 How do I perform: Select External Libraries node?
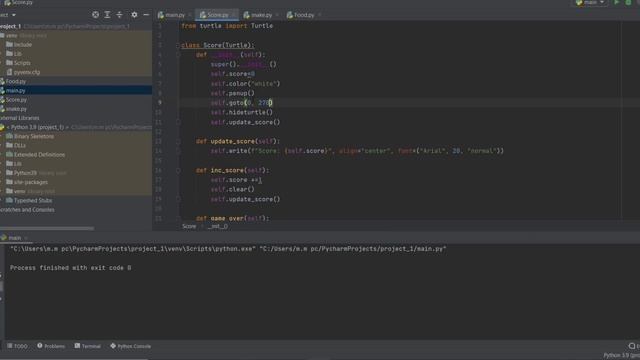pos(20,118)
